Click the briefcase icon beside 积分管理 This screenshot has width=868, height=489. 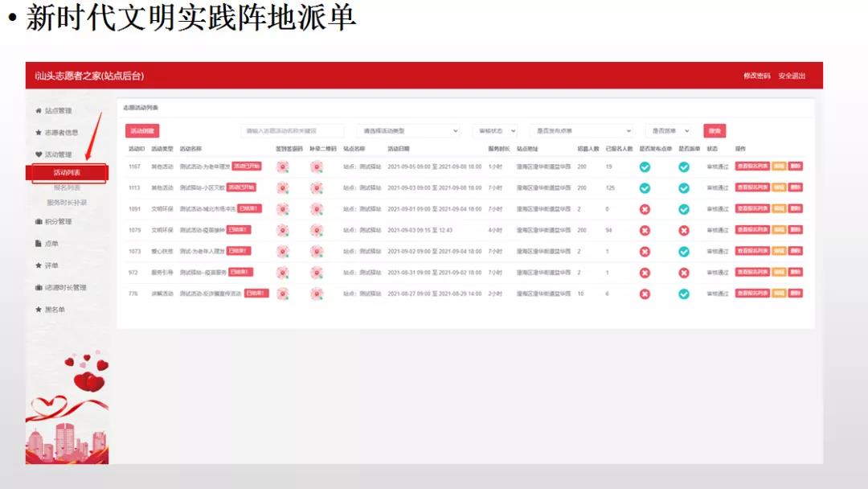pos(38,221)
